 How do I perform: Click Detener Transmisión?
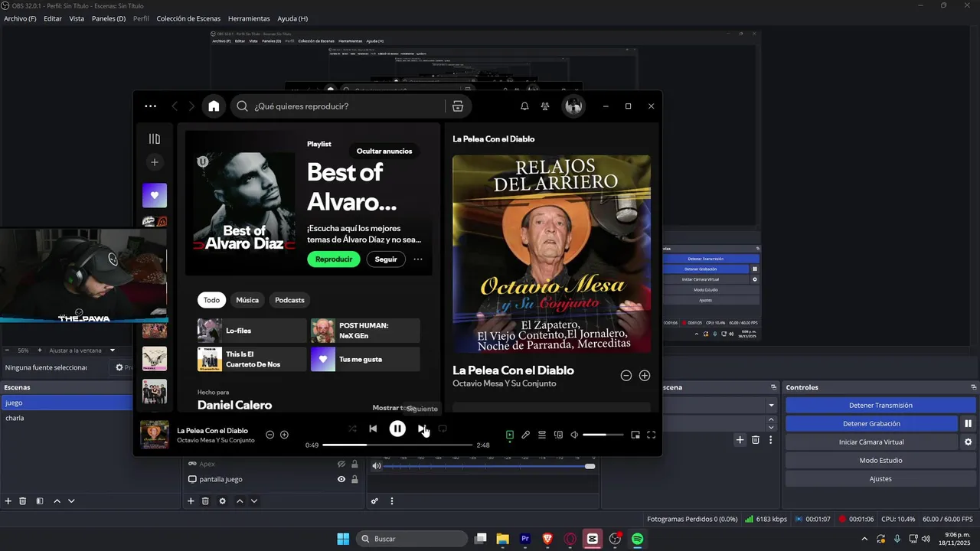[x=880, y=405]
